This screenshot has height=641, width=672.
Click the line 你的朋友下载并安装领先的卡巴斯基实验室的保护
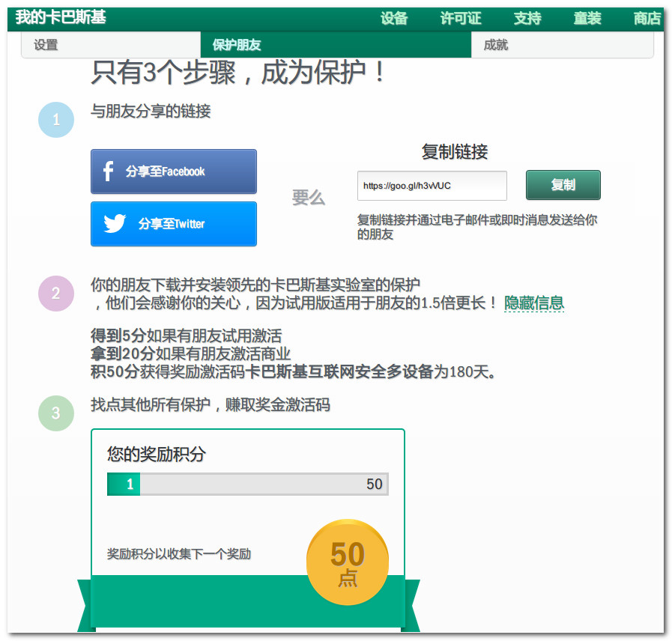point(255,285)
